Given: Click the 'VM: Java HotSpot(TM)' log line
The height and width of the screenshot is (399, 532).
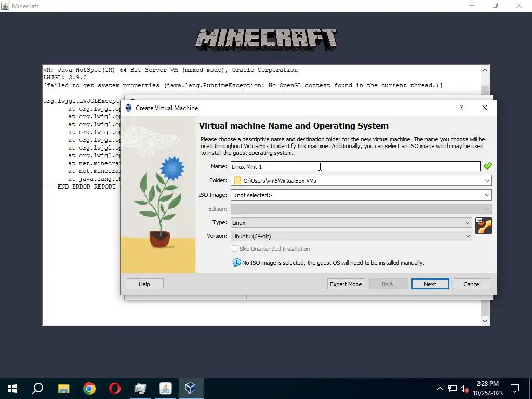Looking at the screenshot, I should [170, 70].
